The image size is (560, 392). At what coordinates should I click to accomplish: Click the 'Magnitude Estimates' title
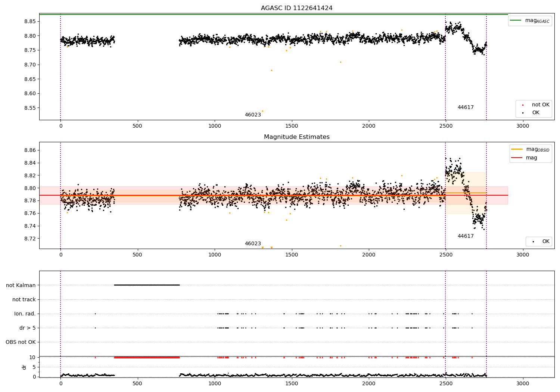point(296,137)
